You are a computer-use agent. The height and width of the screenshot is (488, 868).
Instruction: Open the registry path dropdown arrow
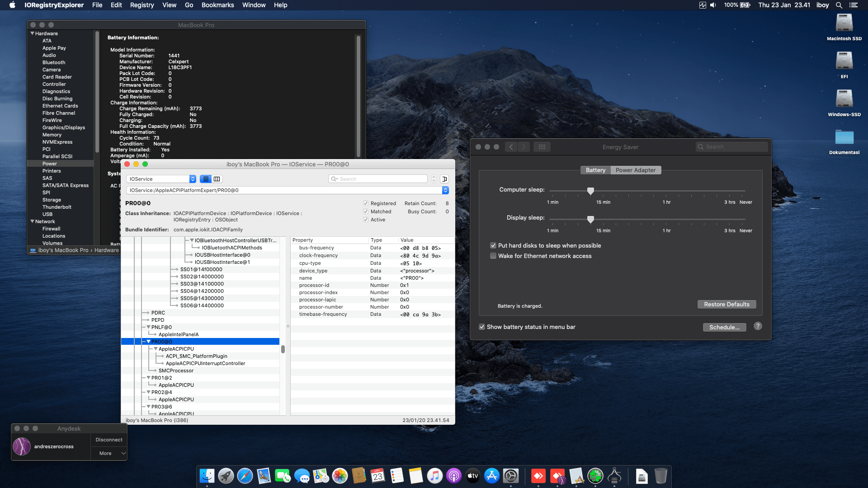coord(445,190)
